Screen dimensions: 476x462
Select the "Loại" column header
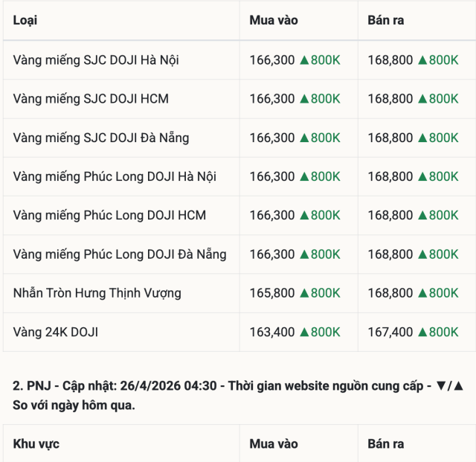pyautogui.click(x=25, y=20)
